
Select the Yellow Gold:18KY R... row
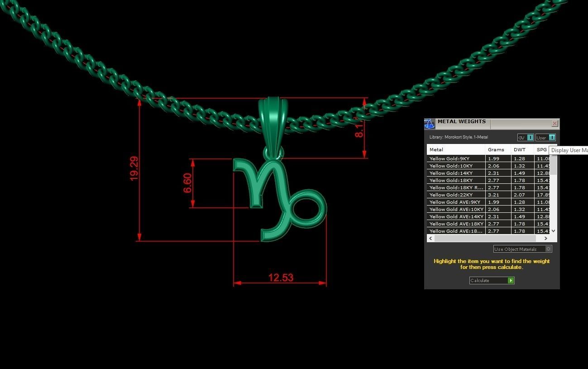489,188
